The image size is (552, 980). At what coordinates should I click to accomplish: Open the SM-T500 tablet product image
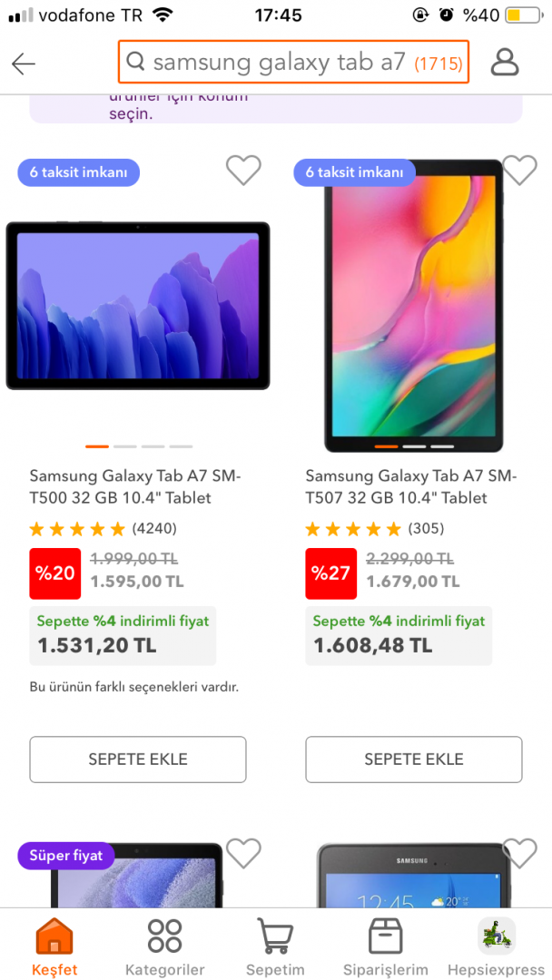[138, 305]
